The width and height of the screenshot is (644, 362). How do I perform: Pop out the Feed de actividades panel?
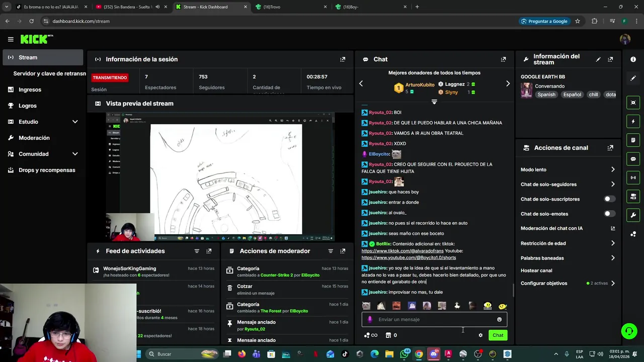click(x=209, y=251)
